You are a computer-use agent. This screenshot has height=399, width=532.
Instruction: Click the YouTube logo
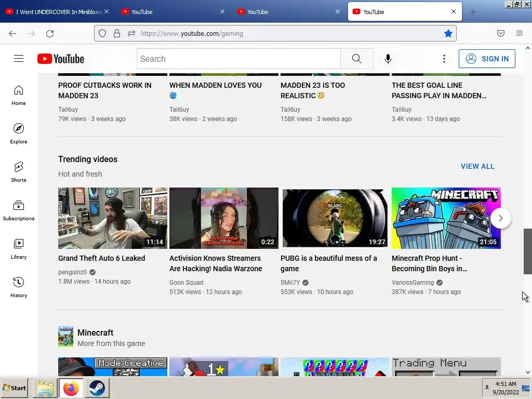coord(61,59)
